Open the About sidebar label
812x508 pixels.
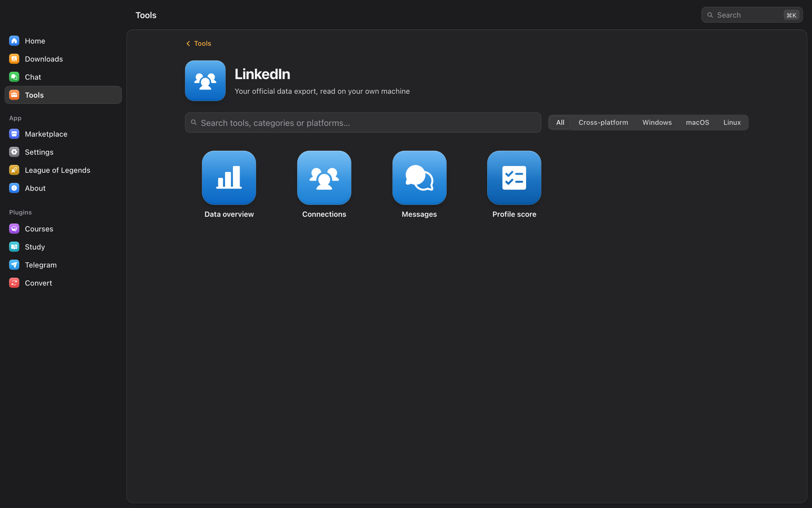[x=35, y=188]
